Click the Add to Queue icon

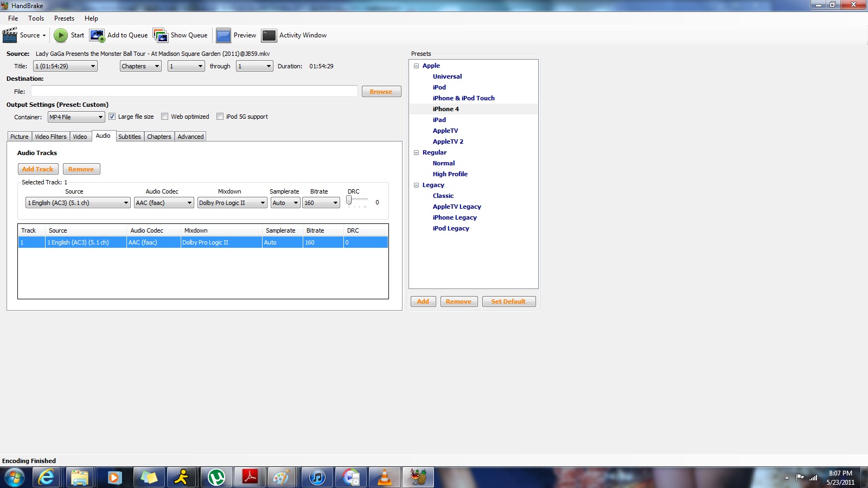click(97, 35)
